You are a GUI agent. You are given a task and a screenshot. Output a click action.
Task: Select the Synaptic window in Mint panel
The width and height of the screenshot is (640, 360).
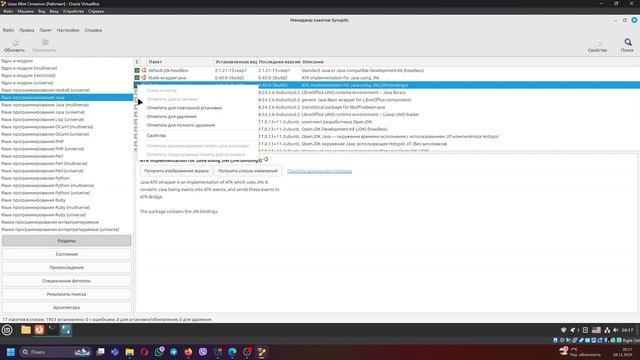click(65, 330)
